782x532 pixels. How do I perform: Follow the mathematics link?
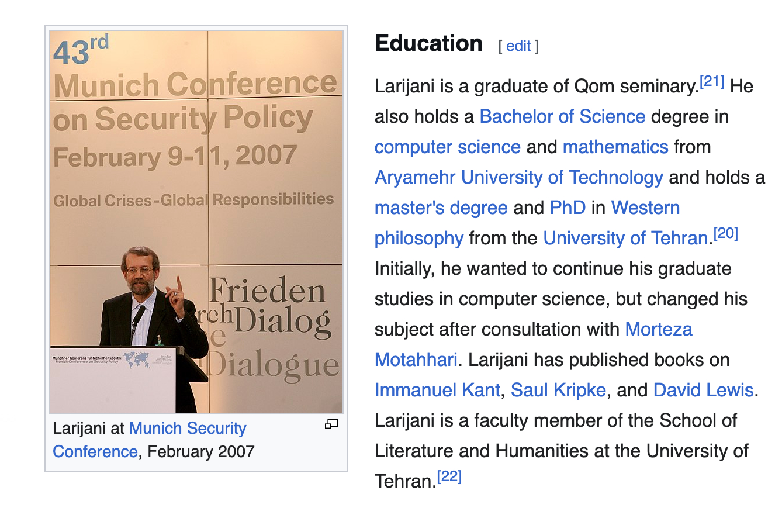pyautogui.click(x=615, y=147)
